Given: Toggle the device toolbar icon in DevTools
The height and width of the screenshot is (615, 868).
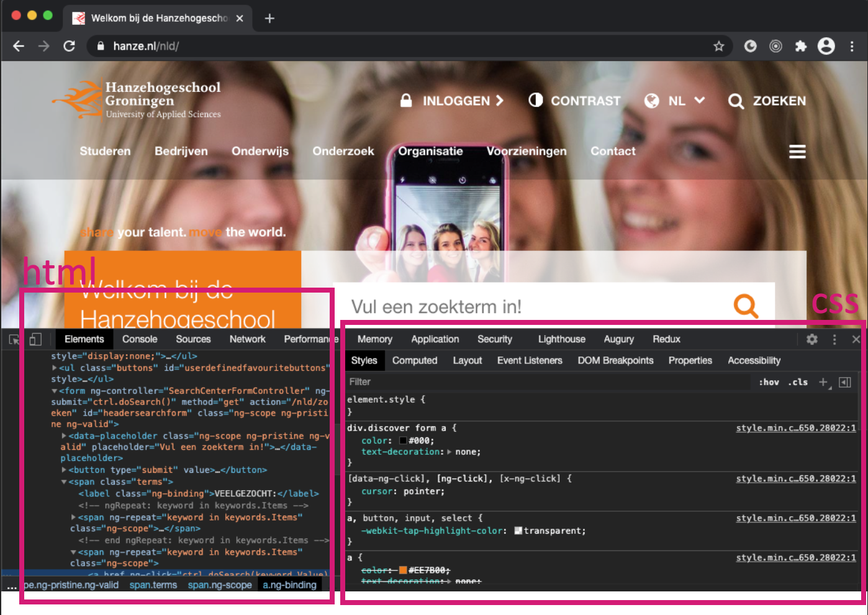Looking at the screenshot, I should pos(35,339).
